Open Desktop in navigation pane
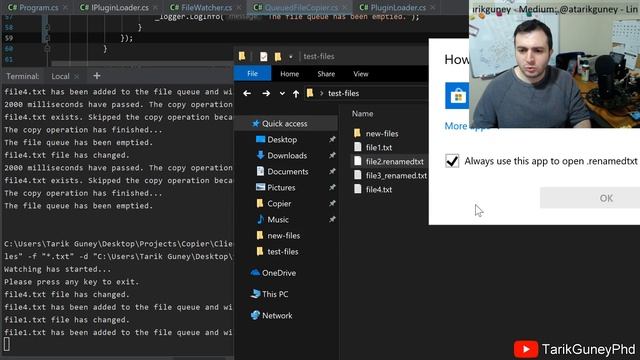 point(282,140)
